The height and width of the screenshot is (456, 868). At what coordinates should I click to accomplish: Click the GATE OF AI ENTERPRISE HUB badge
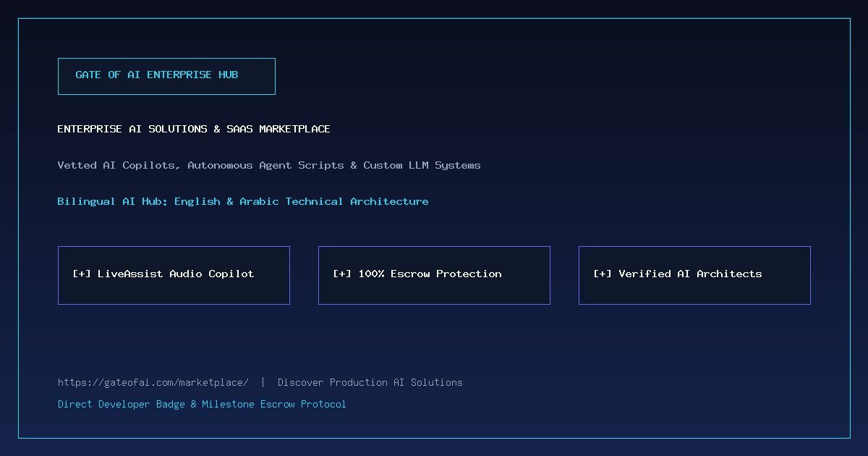coord(166,76)
